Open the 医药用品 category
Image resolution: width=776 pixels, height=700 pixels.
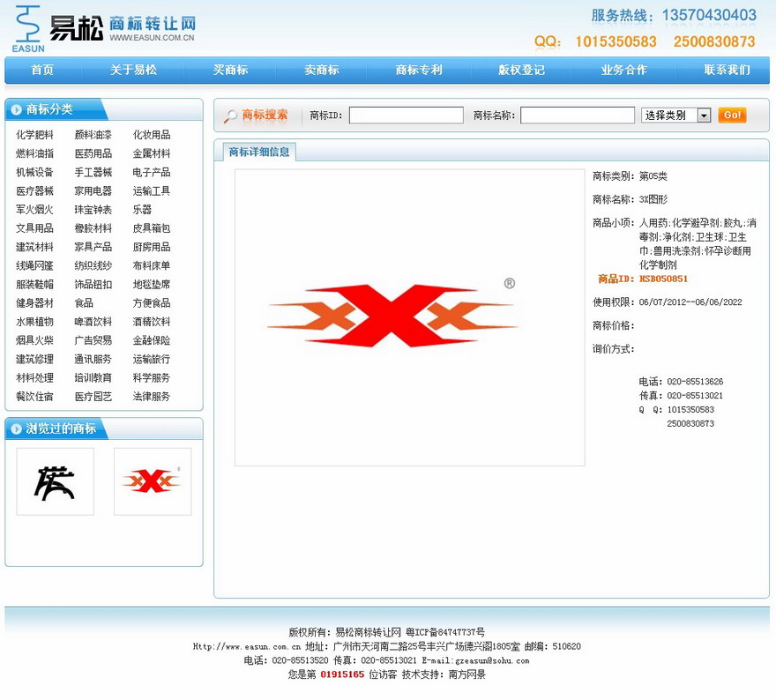coord(93,153)
